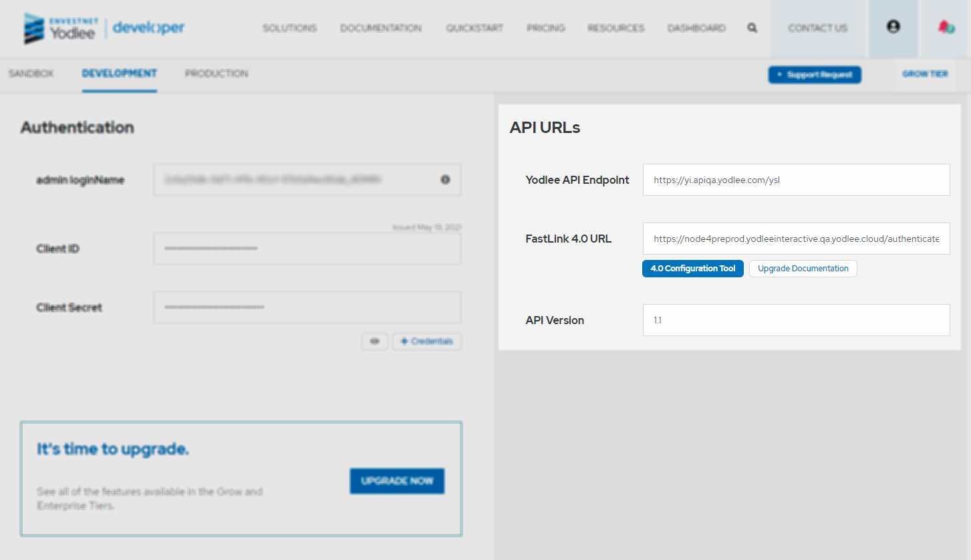This screenshot has height=560, width=971.
Task: Click info icon in admin loginName field
Action: pyautogui.click(x=445, y=180)
